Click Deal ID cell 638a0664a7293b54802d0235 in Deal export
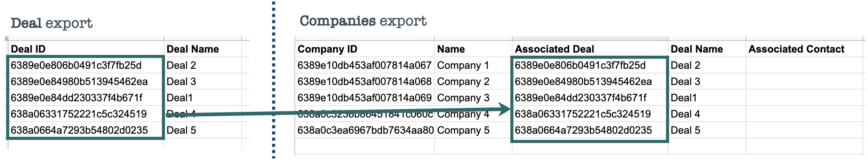This screenshot has height=160, width=868. pos(79,130)
